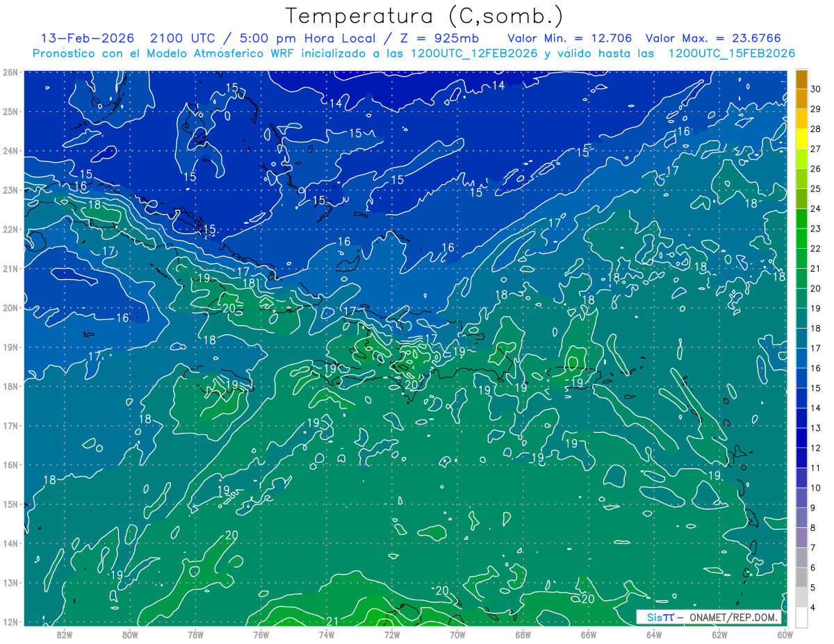Pick the purple color bar segment between 7 and 8
The width and height of the screenshot is (834, 644).
pyautogui.click(x=801, y=538)
